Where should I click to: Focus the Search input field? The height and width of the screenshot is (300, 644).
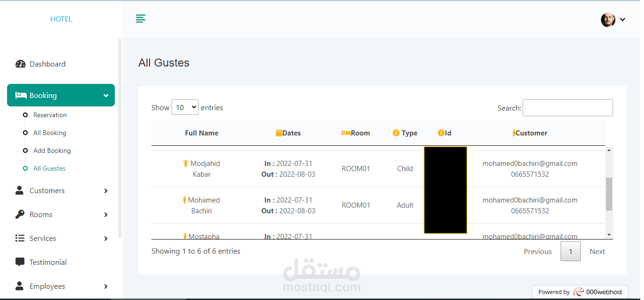(568, 108)
